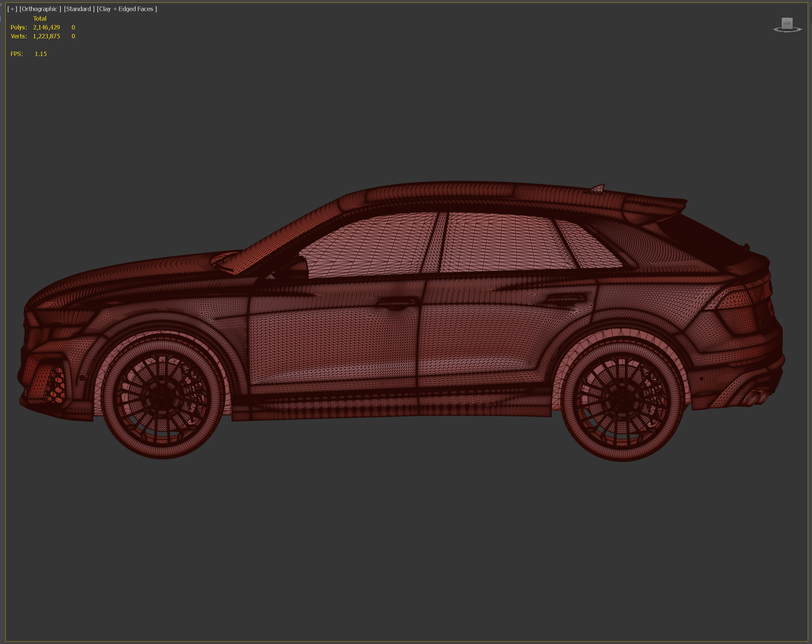Open the Clay + Edged Faces shading menu
This screenshot has width=812, height=644.
point(126,8)
